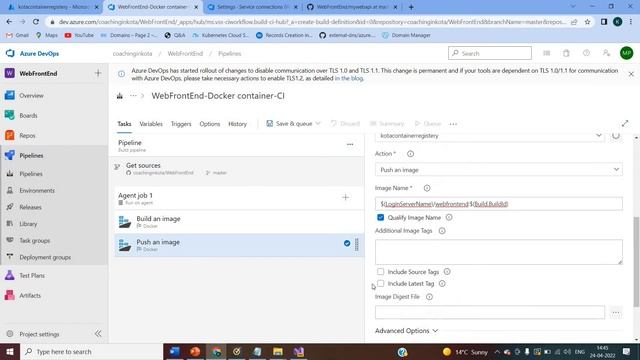This screenshot has width=640, height=360.
Task: Toggle full screen expand view
Action: pyautogui.click(x=625, y=123)
